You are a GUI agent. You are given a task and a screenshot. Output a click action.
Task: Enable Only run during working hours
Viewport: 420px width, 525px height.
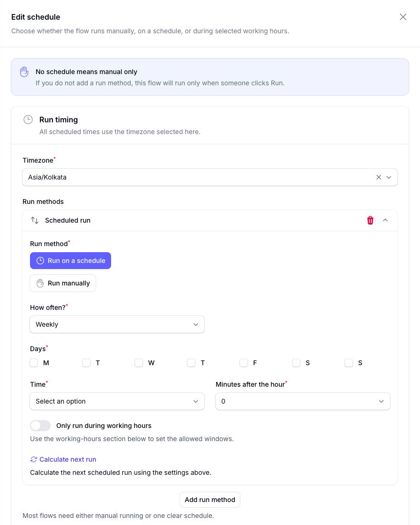click(40, 426)
